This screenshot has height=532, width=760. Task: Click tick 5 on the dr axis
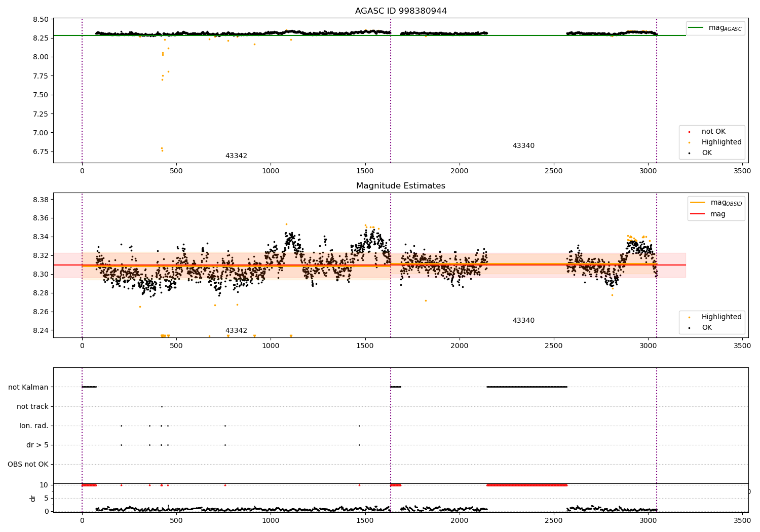pos(47,499)
